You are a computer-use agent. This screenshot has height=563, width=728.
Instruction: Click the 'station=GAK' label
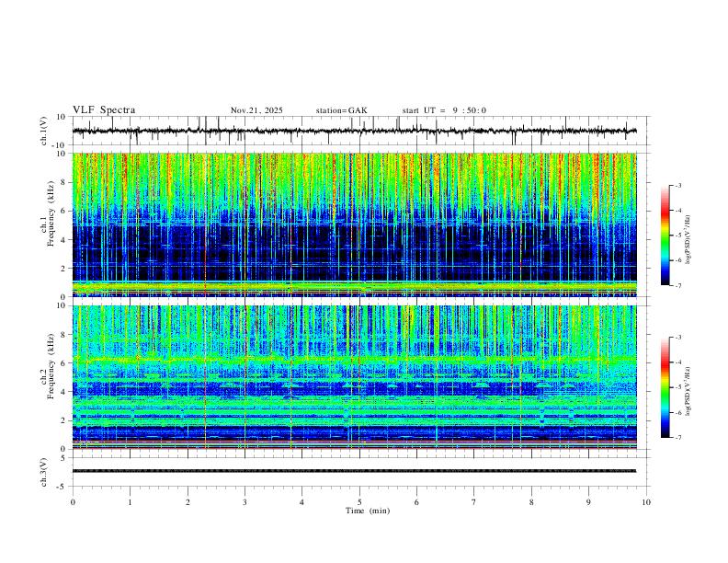[342, 110]
